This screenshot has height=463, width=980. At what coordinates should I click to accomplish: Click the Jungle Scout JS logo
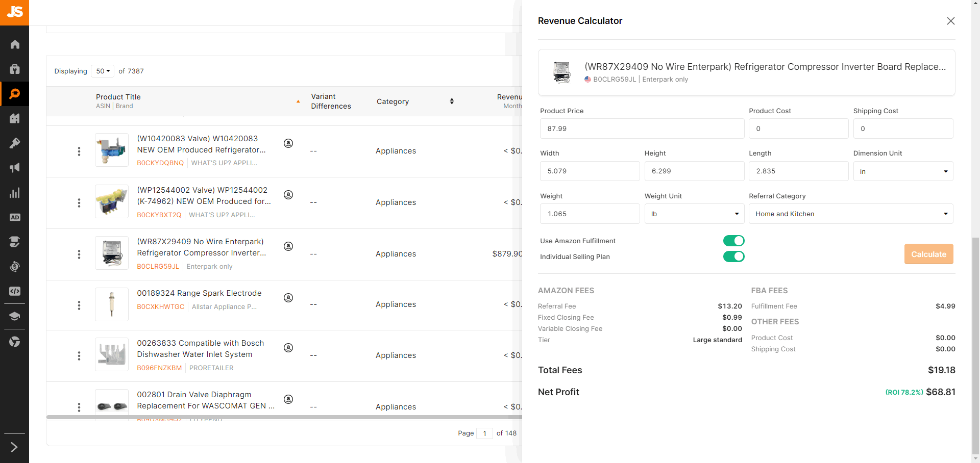(x=14, y=12)
